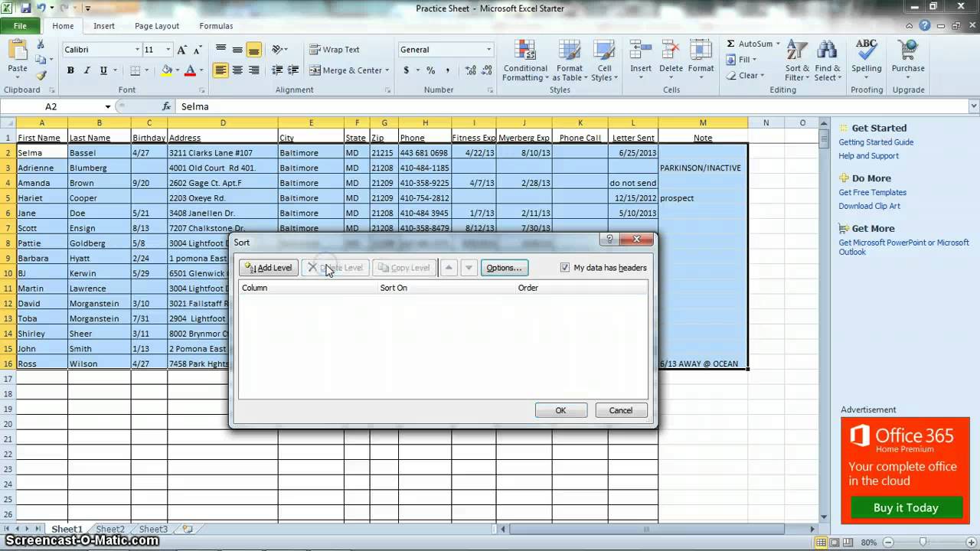
Task: Click the formula bar containing Selma
Action: 571,106
